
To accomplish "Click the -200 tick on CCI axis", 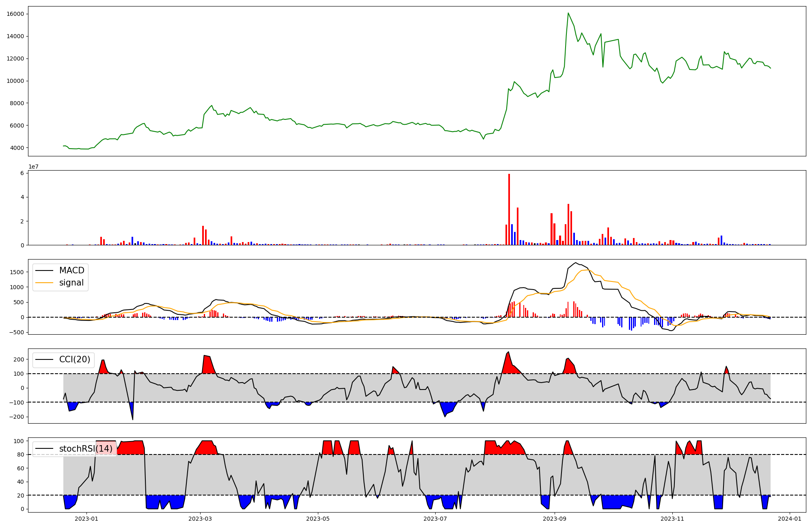I will [17, 417].
